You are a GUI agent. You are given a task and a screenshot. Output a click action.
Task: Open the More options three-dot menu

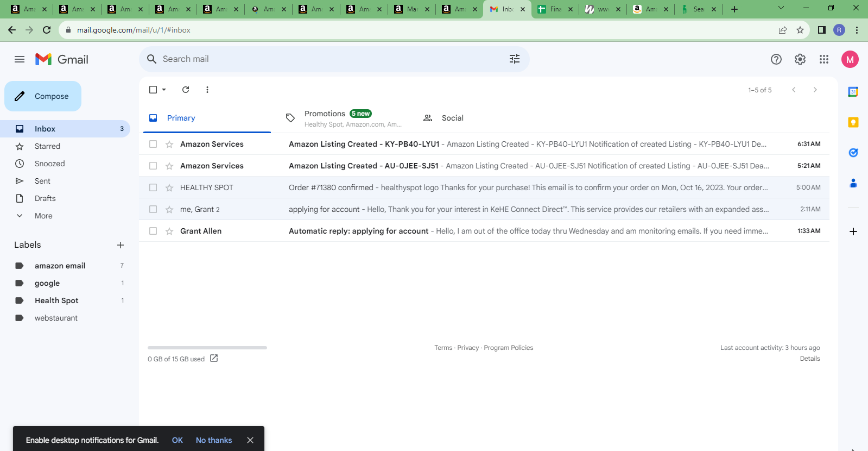(x=207, y=90)
